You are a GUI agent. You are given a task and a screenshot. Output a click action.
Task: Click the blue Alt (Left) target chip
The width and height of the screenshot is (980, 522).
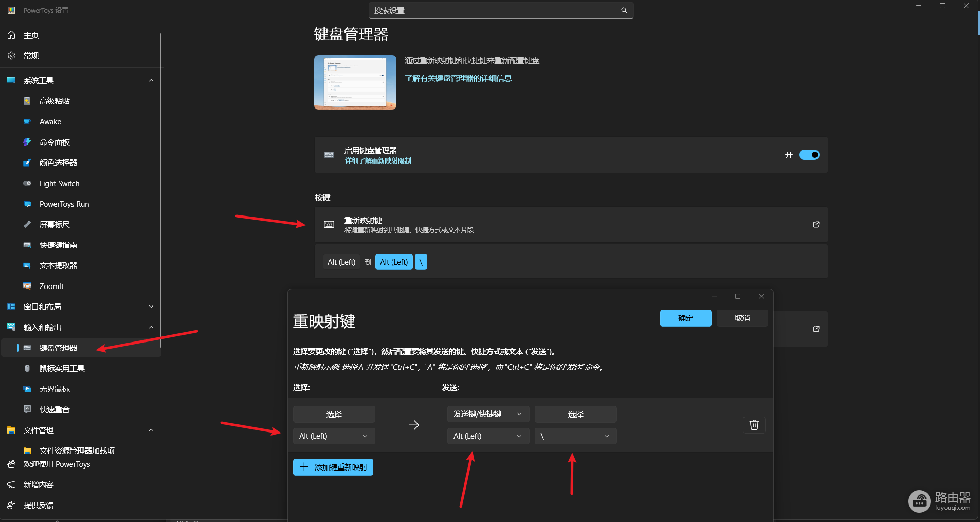pyautogui.click(x=394, y=262)
